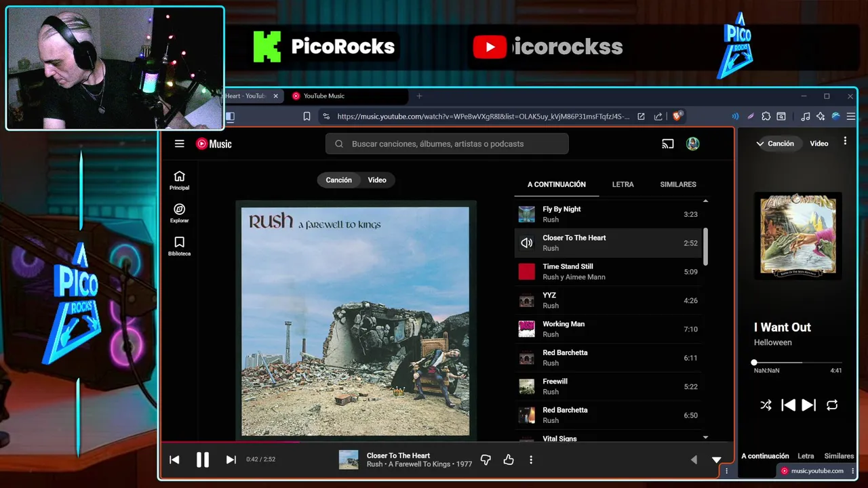Toggle shuffle in the side panel

pyautogui.click(x=766, y=405)
